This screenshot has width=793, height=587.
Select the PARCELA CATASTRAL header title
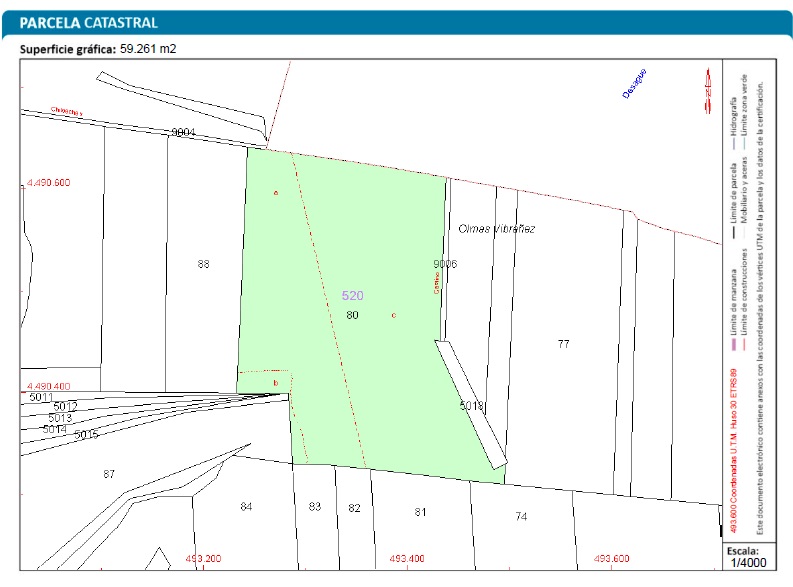coord(88,22)
